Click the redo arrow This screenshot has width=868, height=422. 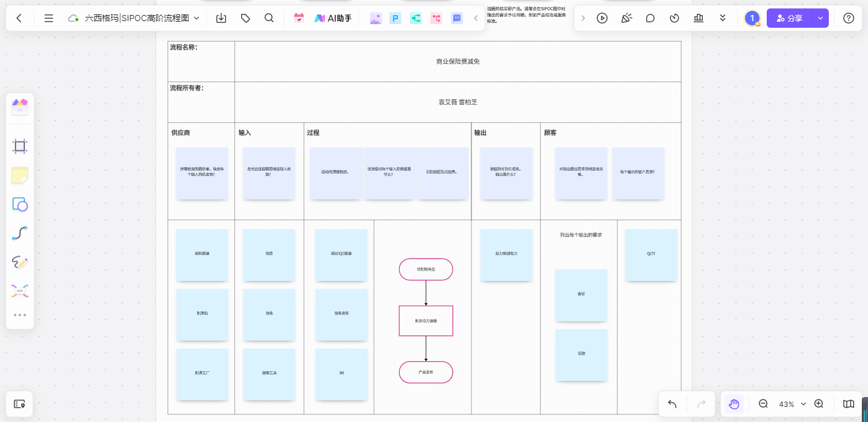pos(701,404)
